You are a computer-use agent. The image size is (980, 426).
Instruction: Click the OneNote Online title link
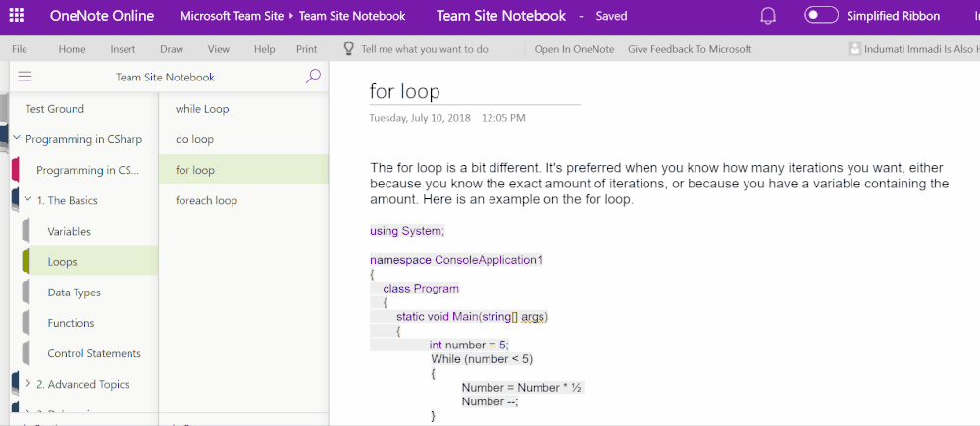102,16
